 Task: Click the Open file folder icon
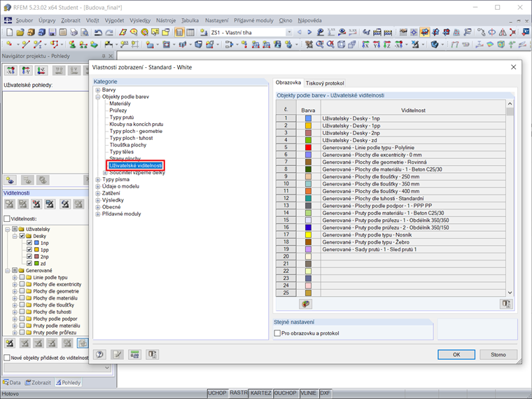(x=20, y=33)
